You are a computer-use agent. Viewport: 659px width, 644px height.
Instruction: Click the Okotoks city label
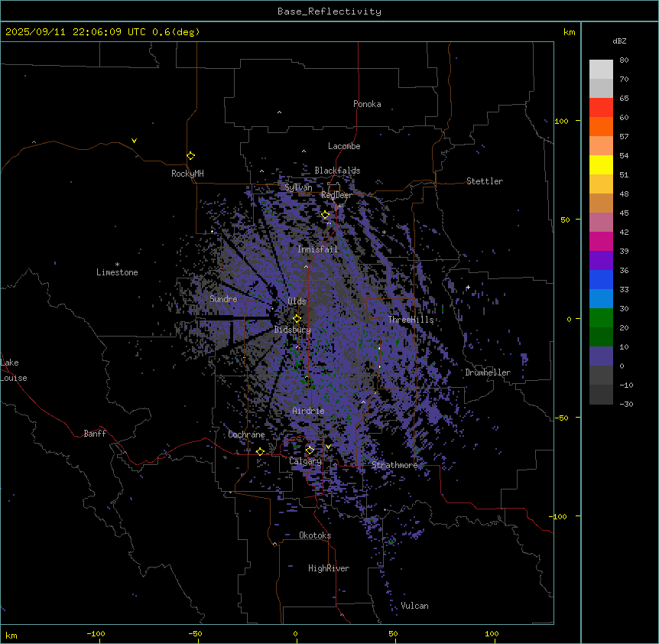[315, 535]
